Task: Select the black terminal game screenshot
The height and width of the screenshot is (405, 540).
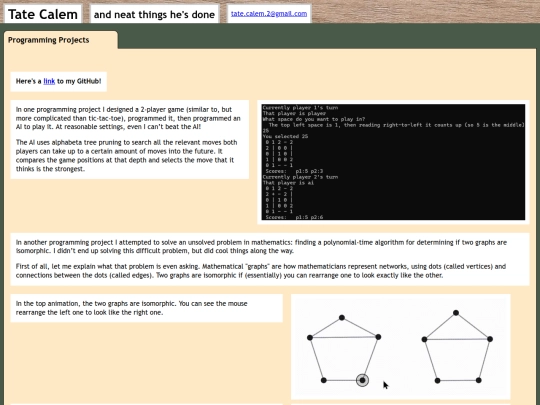Action: tap(393, 162)
